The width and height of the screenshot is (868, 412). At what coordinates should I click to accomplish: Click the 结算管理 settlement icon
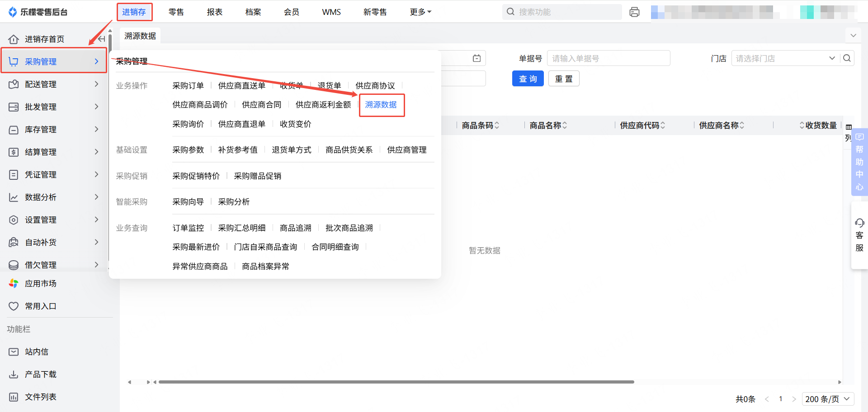click(x=14, y=152)
